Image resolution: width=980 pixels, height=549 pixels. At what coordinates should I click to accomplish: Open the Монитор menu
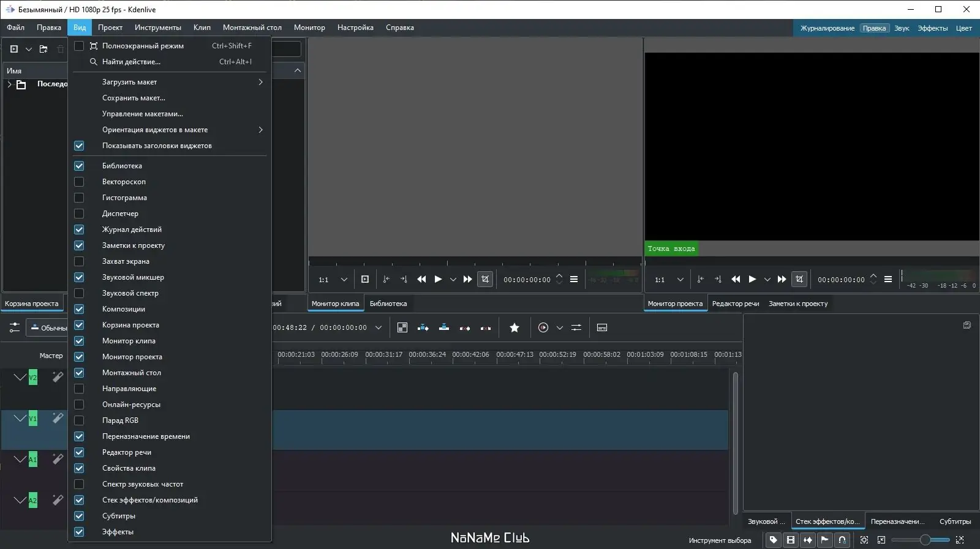pos(309,28)
